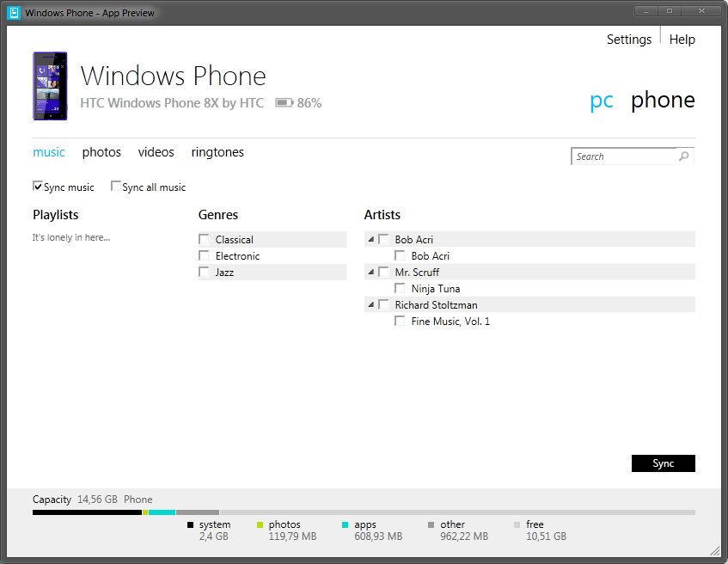Open Help
Viewport: 728px width, 564px height.
(682, 40)
